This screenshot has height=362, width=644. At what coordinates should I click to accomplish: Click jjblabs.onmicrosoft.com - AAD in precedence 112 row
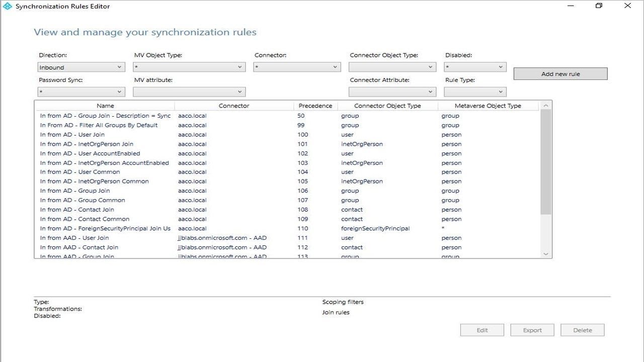[222, 247]
